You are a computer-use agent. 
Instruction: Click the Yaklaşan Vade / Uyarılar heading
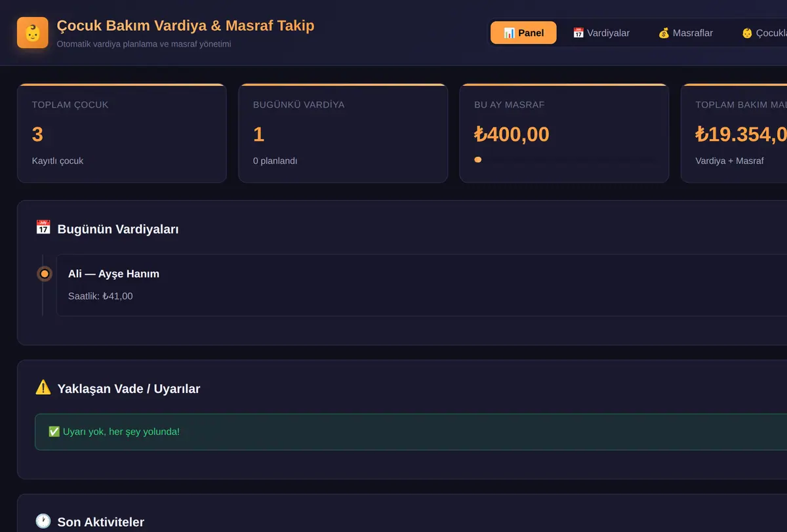[x=129, y=389]
